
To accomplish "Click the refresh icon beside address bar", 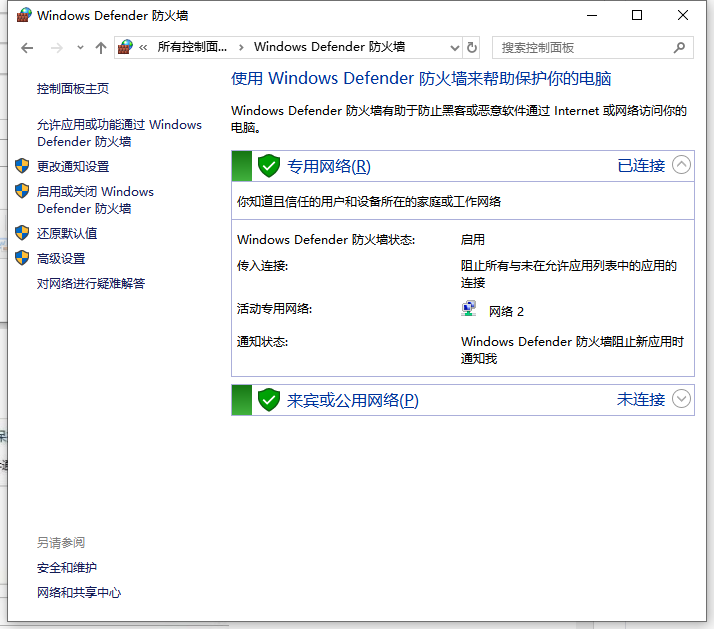I will point(472,47).
